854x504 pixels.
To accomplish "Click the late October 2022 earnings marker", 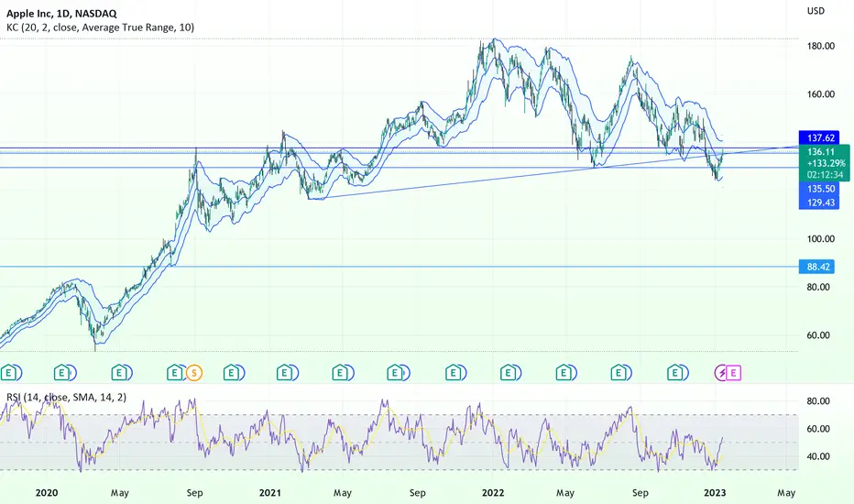I will pos(674,373).
